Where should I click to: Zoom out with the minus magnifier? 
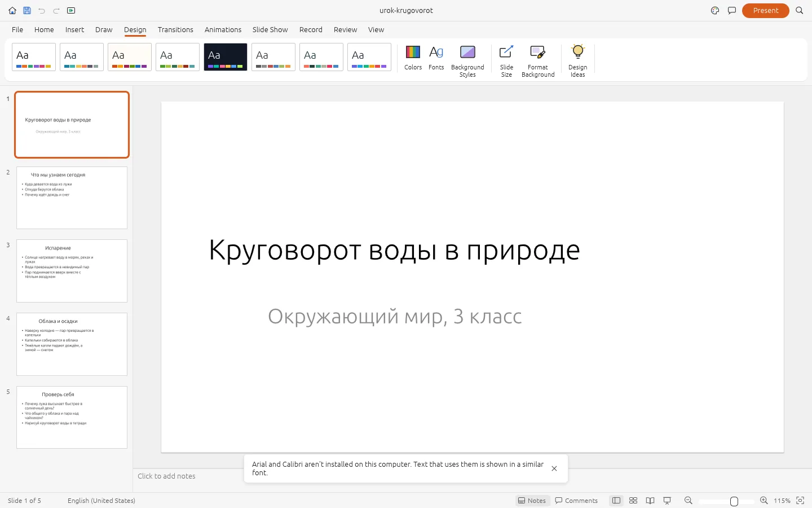click(688, 501)
